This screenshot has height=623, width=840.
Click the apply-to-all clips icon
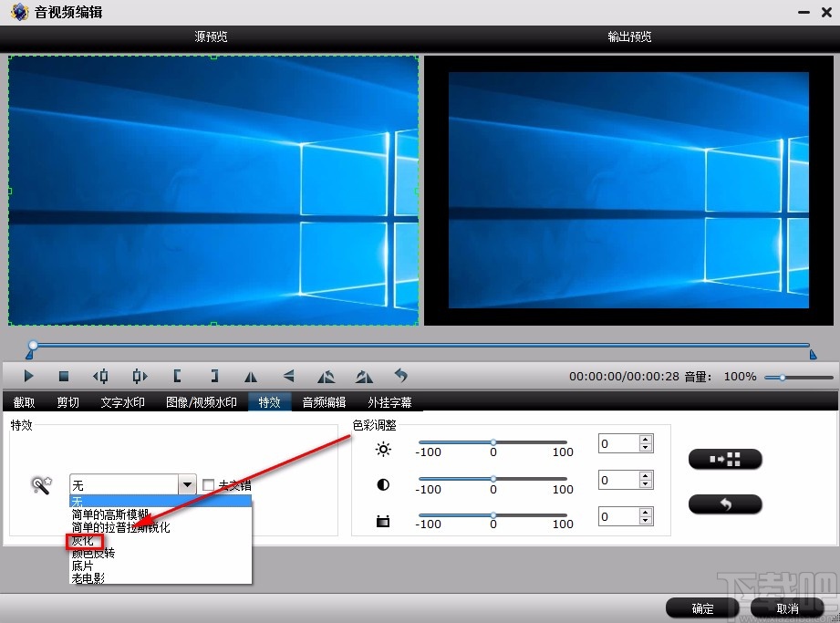point(725,459)
